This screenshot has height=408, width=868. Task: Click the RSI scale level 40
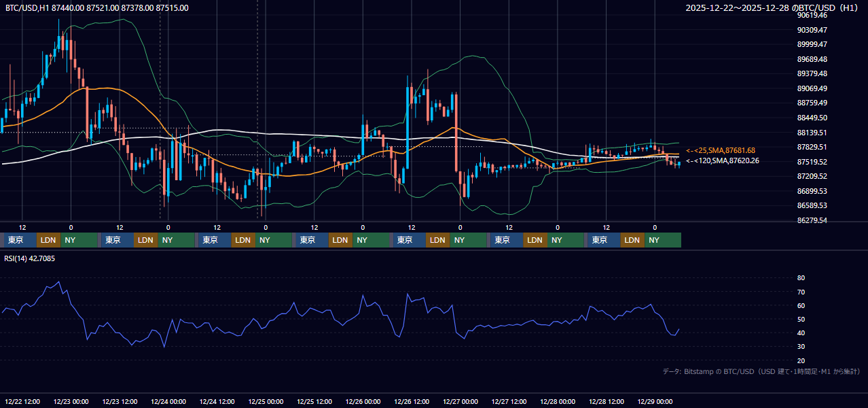tap(801, 333)
